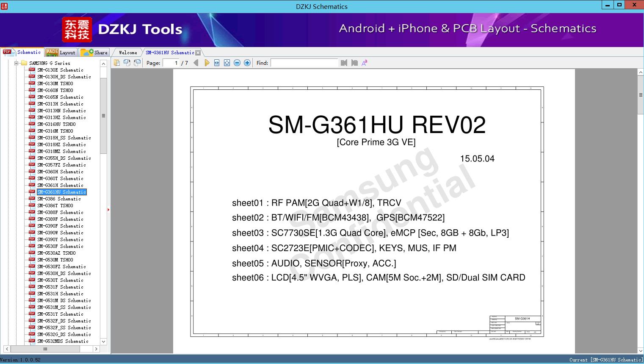
Task: Click the copy page icon in toolbar
Action: pyautogui.click(x=116, y=63)
